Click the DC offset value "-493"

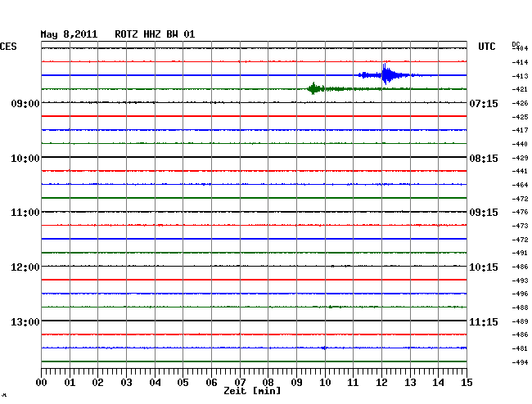[x=520, y=281]
